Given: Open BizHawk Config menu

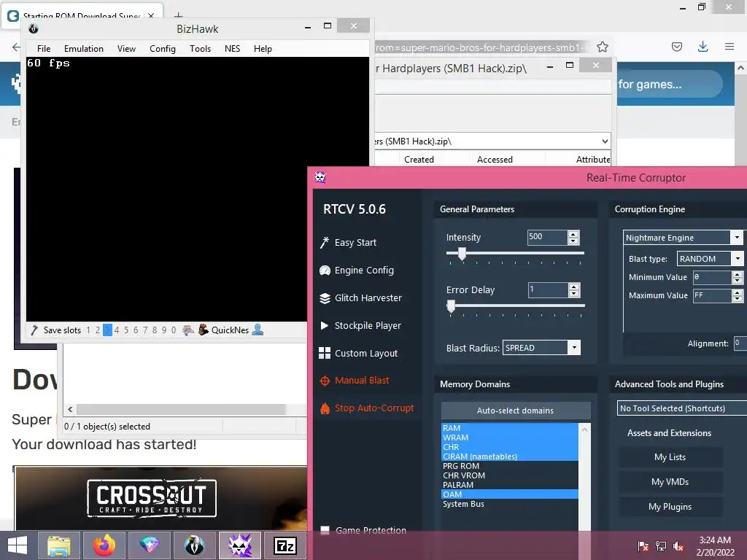Looking at the screenshot, I should coord(163,49).
